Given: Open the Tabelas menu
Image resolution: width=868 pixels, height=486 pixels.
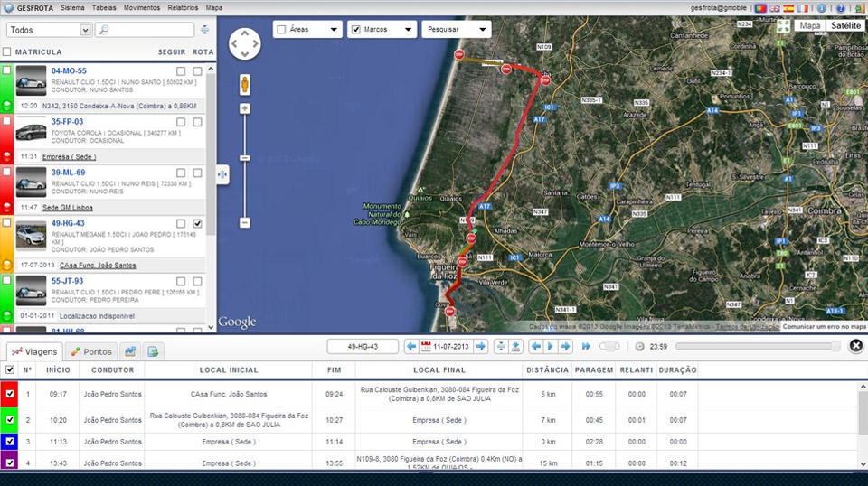Looking at the screenshot, I should pyautogui.click(x=104, y=8).
